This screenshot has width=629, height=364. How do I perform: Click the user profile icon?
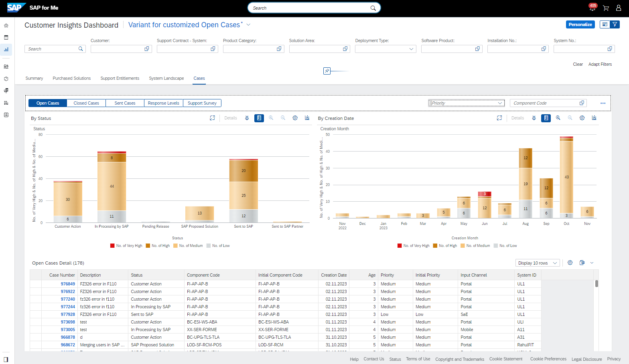tap(619, 8)
